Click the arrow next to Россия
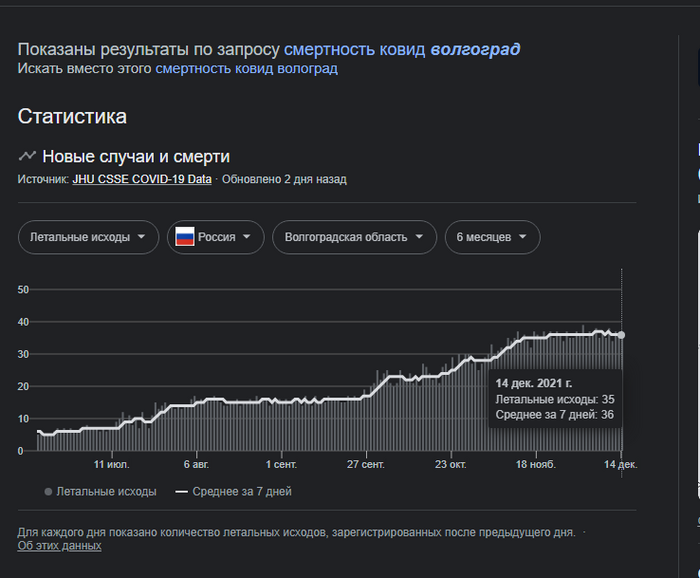Image resolution: width=700 pixels, height=578 pixels. pyautogui.click(x=246, y=237)
